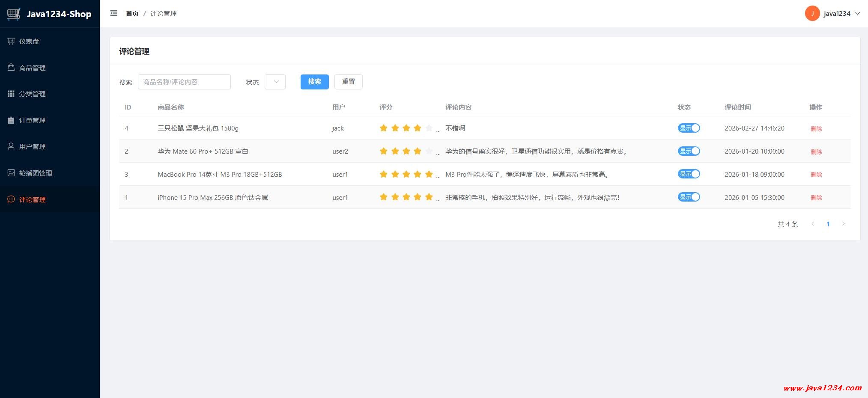
Task: Go to next page with right chevron
Action: 843,224
